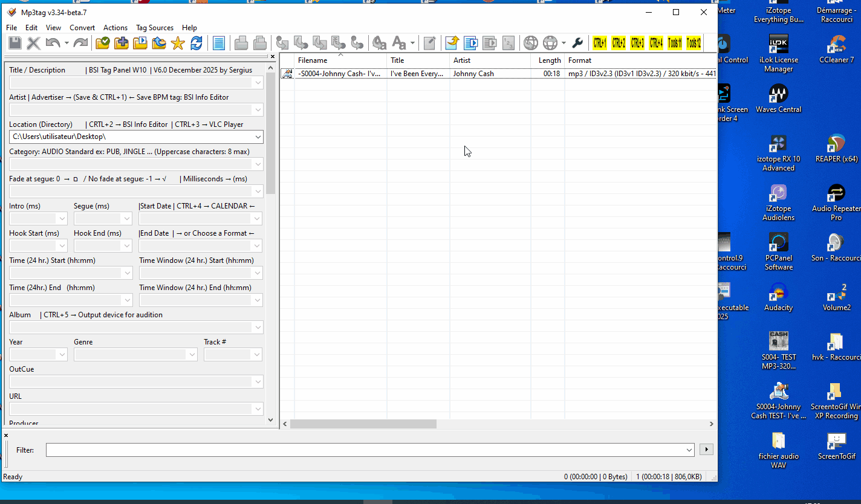Sort by the Format column header
861x504 pixels.
(640, 60)
